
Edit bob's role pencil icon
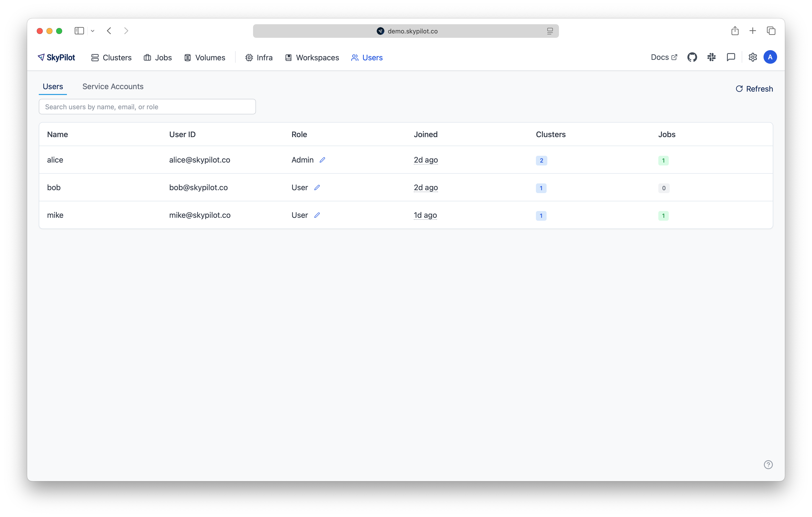click(x=317, y=187)
